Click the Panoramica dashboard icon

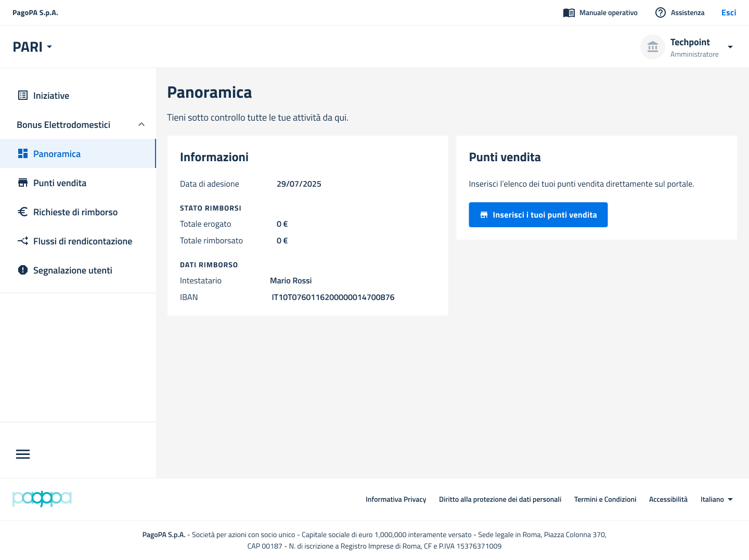pos(23,153)
